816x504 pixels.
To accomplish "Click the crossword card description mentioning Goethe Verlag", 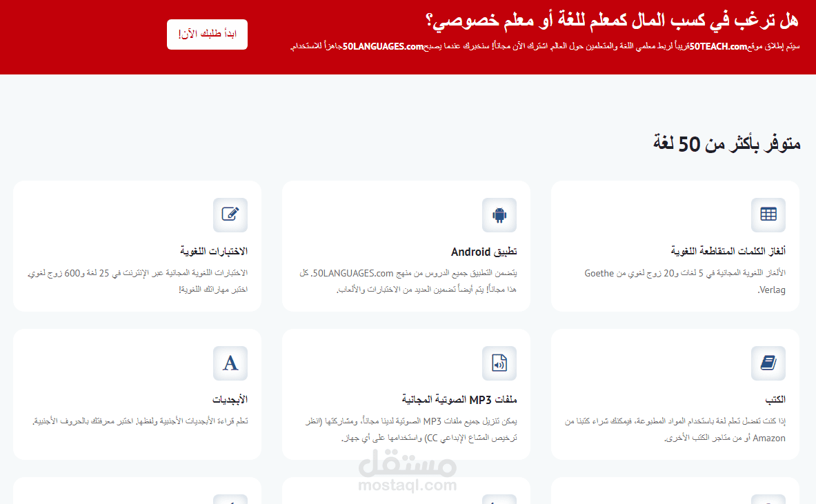I will pos(685,281).
